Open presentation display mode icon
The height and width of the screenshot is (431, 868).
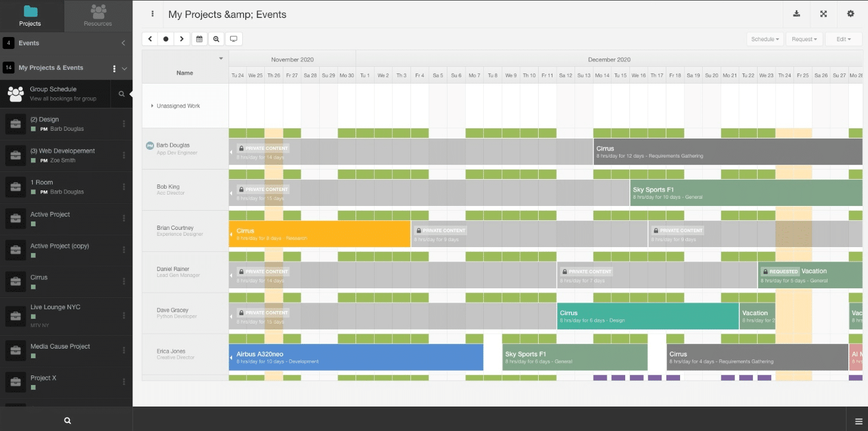pyautogui.click(x=234, y=38)
